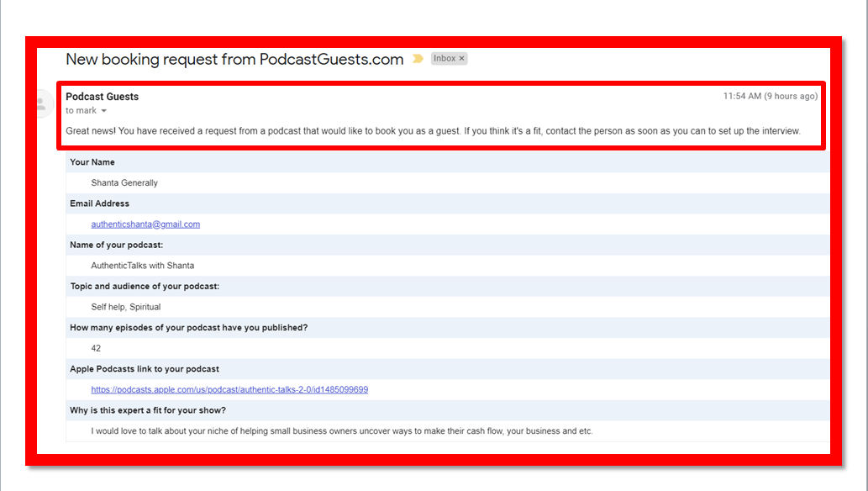This screenshot has height=491, width=868.
Task: Click the 'AuthenticTalks with Shanta' podcast name
Action: click(143, 266)
